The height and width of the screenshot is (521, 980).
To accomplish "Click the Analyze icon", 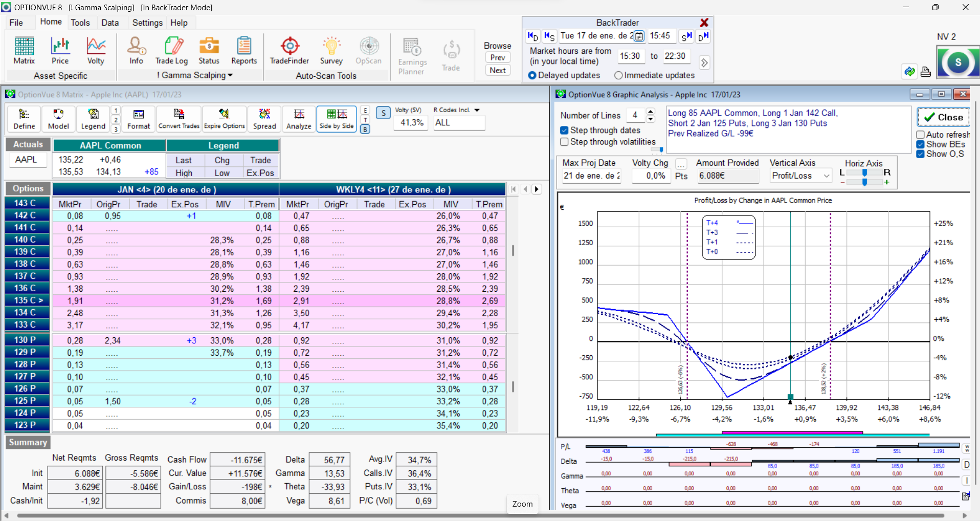I will pos(299,119).
